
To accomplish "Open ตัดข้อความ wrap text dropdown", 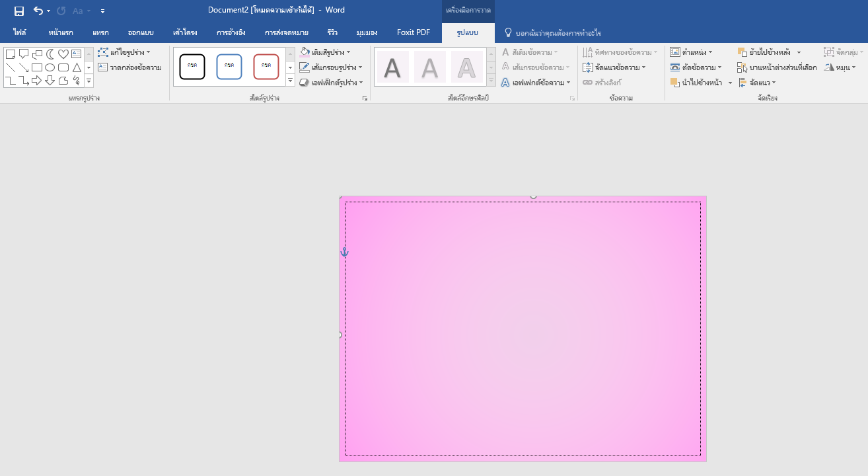I will [x=696, y=67].
